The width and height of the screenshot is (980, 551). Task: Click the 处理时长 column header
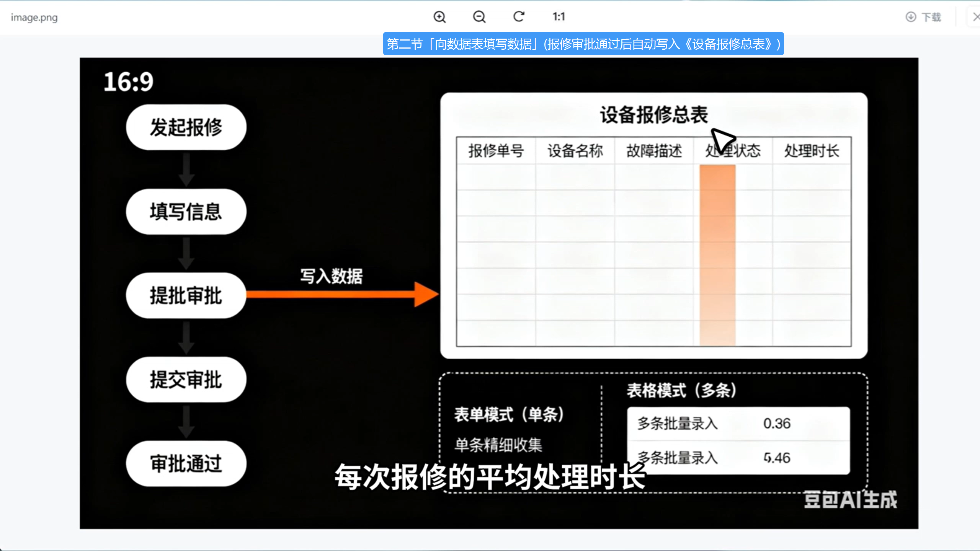pos(812,151)
